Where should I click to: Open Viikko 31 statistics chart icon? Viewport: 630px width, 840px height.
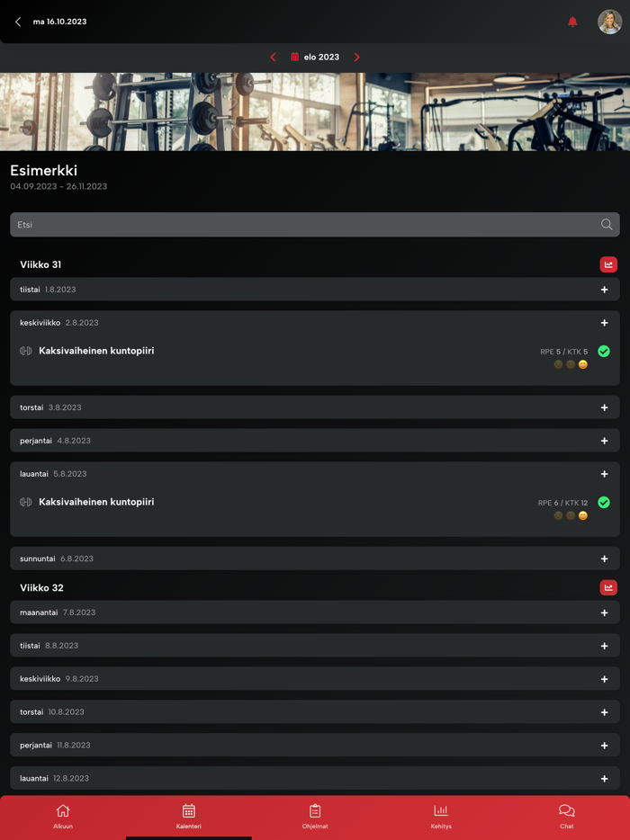click(x=608, y=264)
